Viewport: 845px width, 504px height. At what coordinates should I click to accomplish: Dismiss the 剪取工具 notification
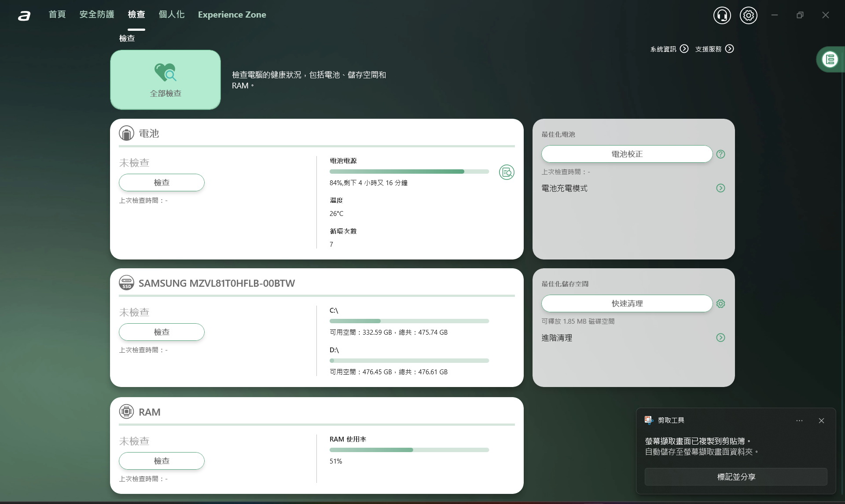[821, 421]
